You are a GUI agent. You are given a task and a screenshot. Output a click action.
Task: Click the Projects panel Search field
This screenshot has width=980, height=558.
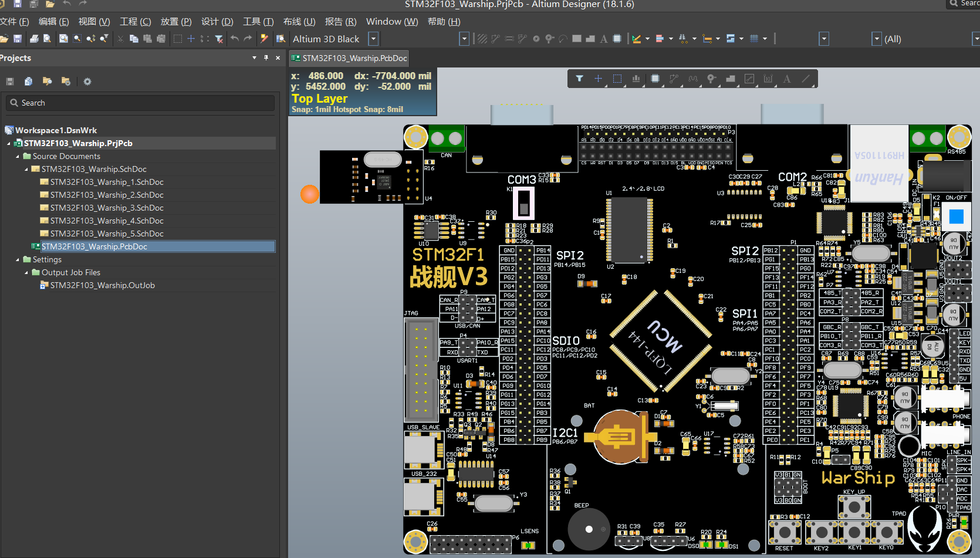141,103
